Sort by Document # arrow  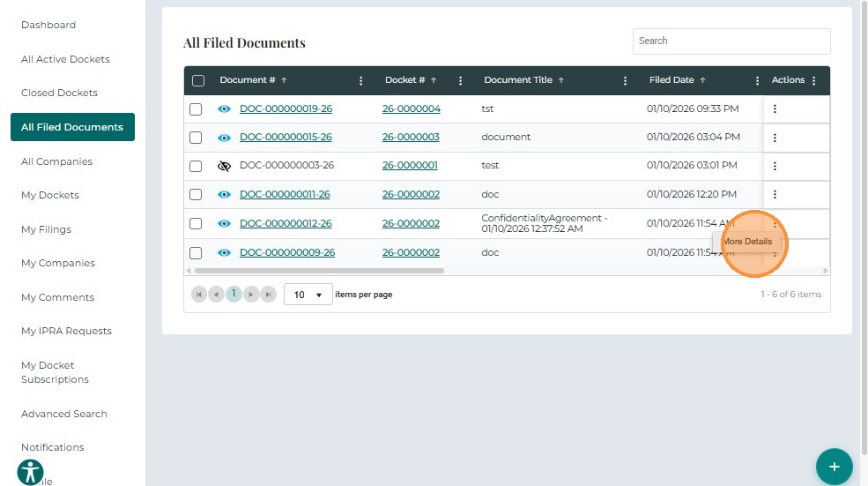click(284, 80)
